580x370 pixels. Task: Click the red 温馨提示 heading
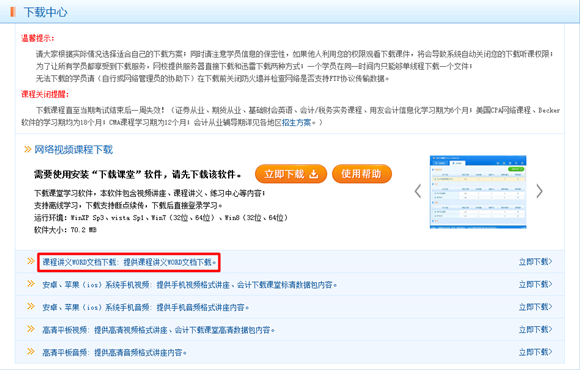pos(38,38)
